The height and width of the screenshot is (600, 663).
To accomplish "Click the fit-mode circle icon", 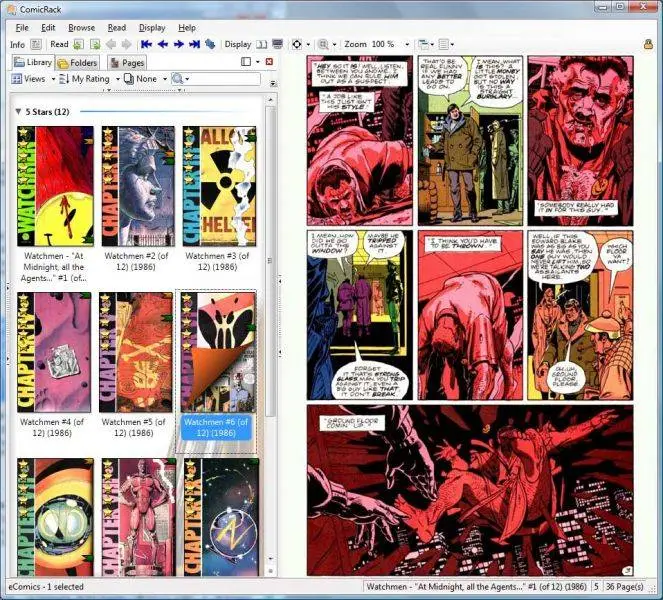I will tap(297, 44).
